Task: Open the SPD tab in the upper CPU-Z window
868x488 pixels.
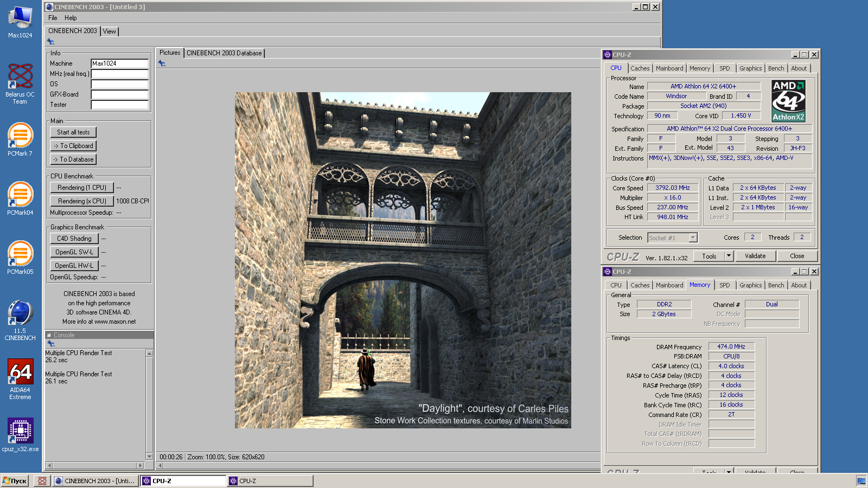Action: click(725, 68)
